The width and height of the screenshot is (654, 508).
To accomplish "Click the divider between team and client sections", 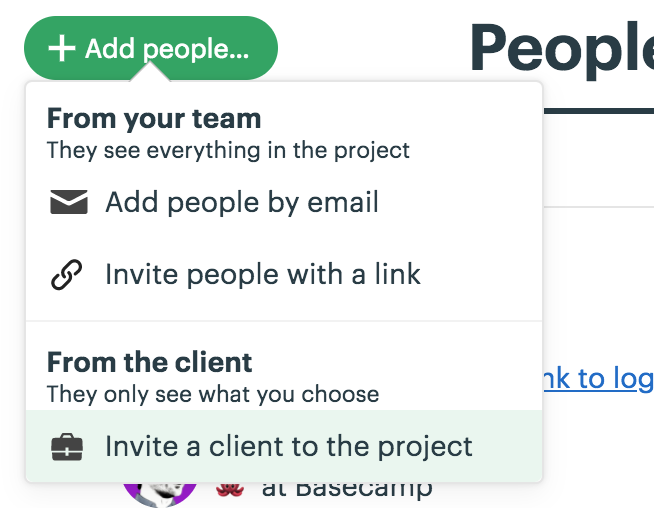I will [x=284, y=321].
